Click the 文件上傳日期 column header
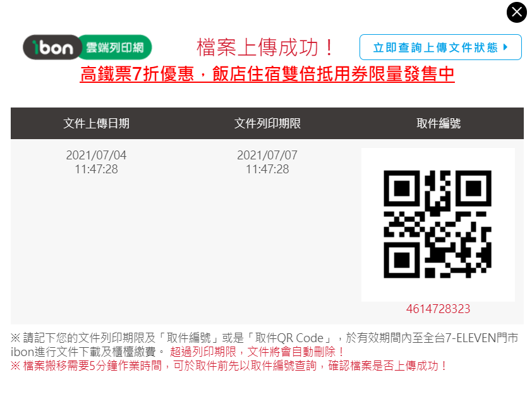This screenshot has height=394, width=532. [97, 123]
